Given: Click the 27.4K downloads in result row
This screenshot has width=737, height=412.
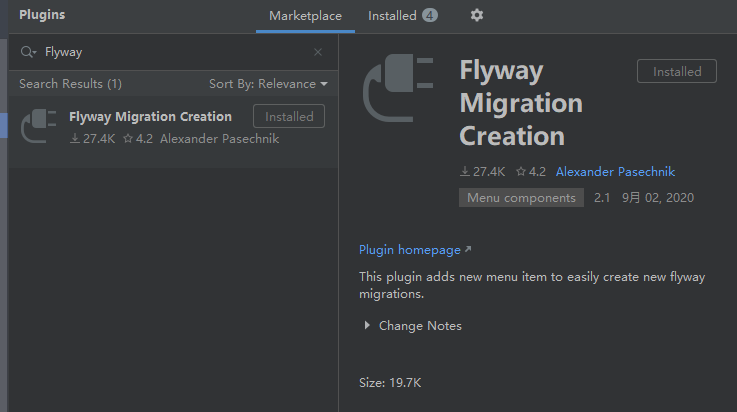Looking at the screenshot, I should (x=93, y=139).
